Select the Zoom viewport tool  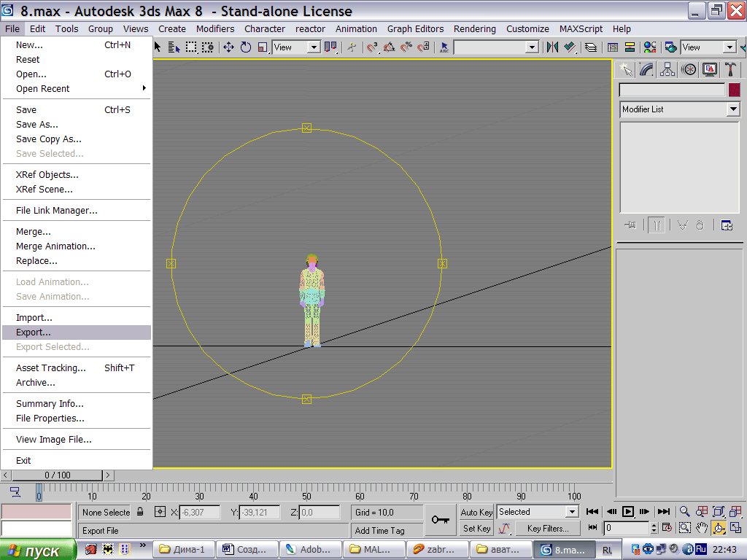[684, 512]
